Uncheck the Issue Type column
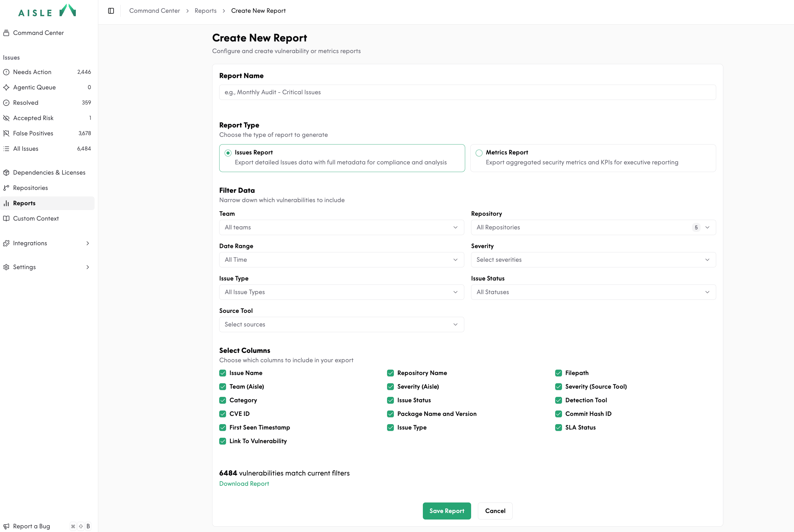The width and height of the screenshot is (794, 532). coord(390,427)
